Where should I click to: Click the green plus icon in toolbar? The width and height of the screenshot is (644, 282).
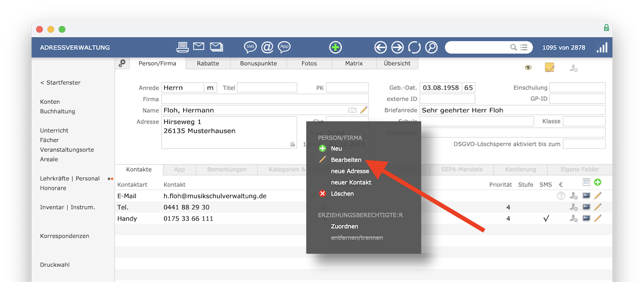click(x=336, y=47)
